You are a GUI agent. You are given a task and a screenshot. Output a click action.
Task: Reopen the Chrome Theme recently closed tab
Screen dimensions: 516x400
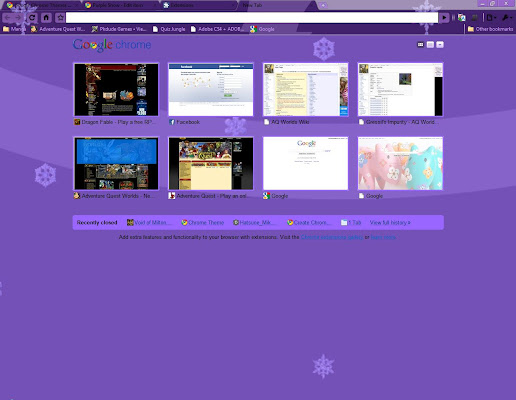click(x=203, y=222)
